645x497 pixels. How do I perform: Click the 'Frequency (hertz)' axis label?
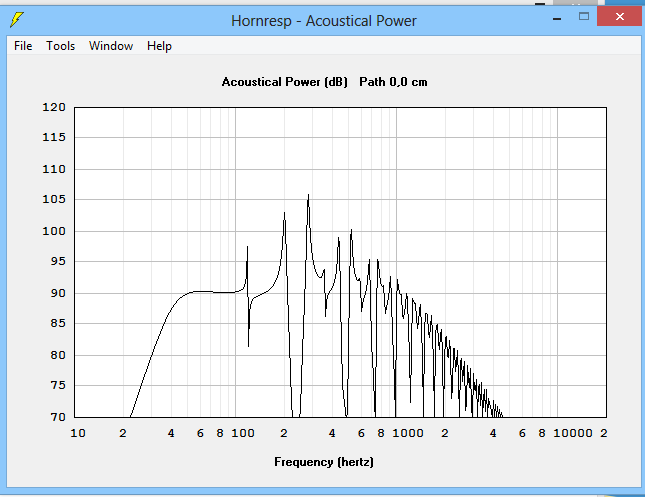324,462
